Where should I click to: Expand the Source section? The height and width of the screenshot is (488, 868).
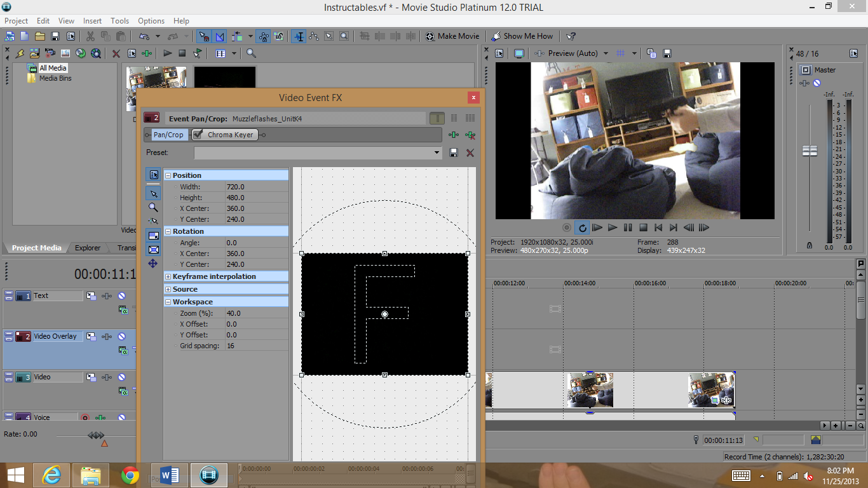pos(168,289)
